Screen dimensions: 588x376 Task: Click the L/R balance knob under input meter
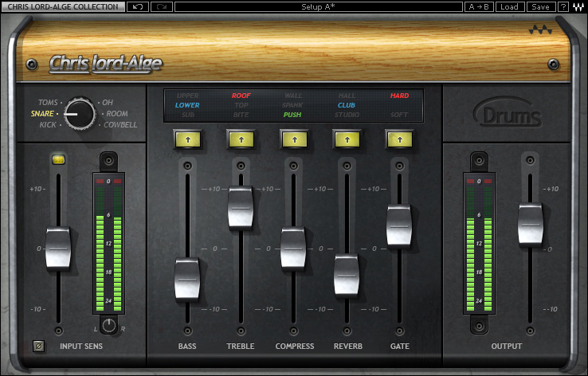(x=108, y=326)
